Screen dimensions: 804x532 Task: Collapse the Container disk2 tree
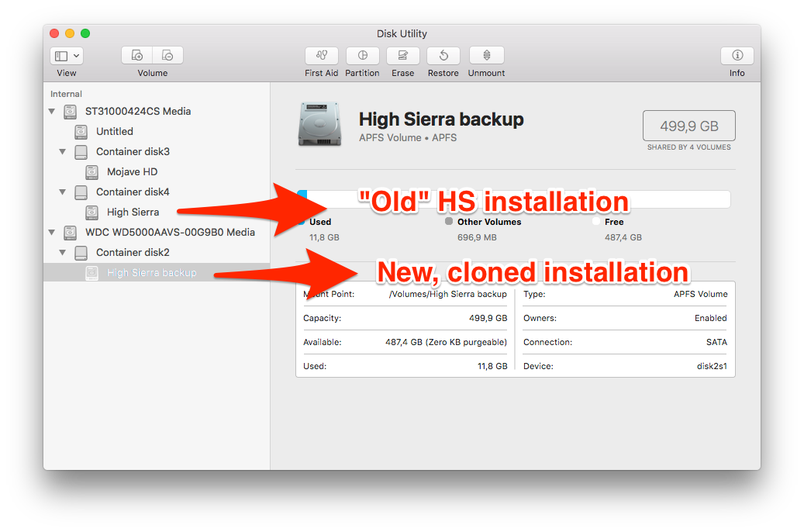(63, 252)
